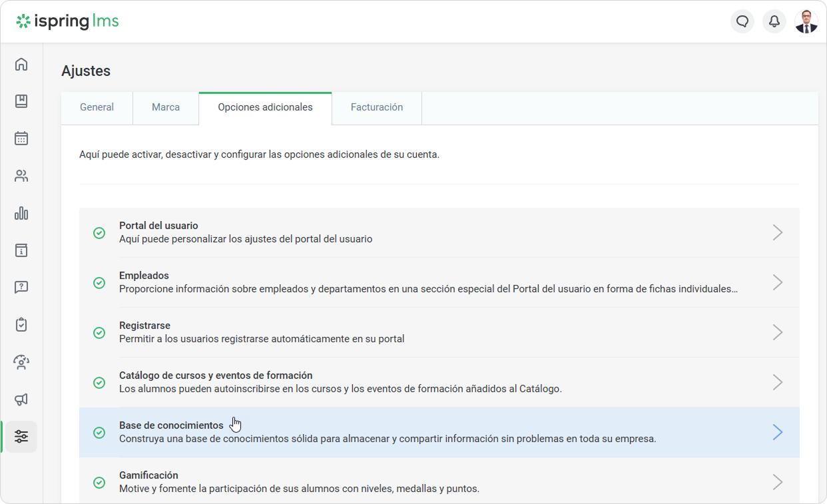This screenshot has width=827, height=504.
Task: Select the General tab
Action: (97, 108)
